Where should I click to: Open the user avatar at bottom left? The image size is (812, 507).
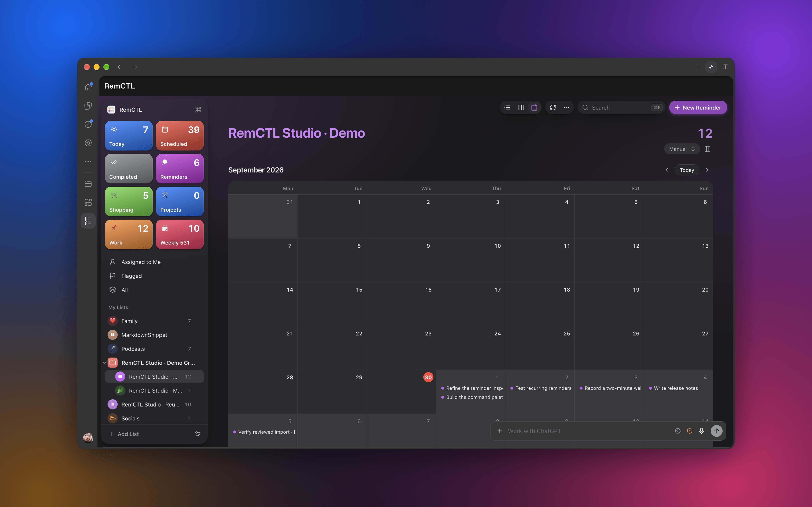coord(88,438)
